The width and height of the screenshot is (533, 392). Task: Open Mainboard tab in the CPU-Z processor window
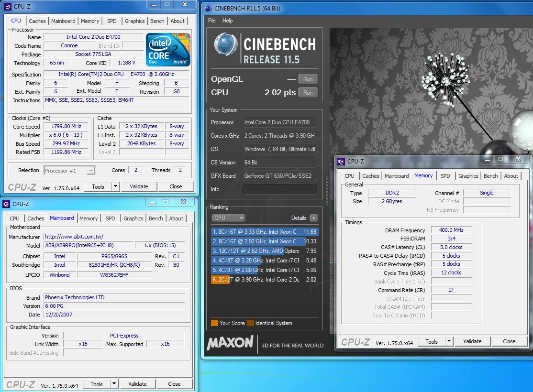tap(63, 21)
